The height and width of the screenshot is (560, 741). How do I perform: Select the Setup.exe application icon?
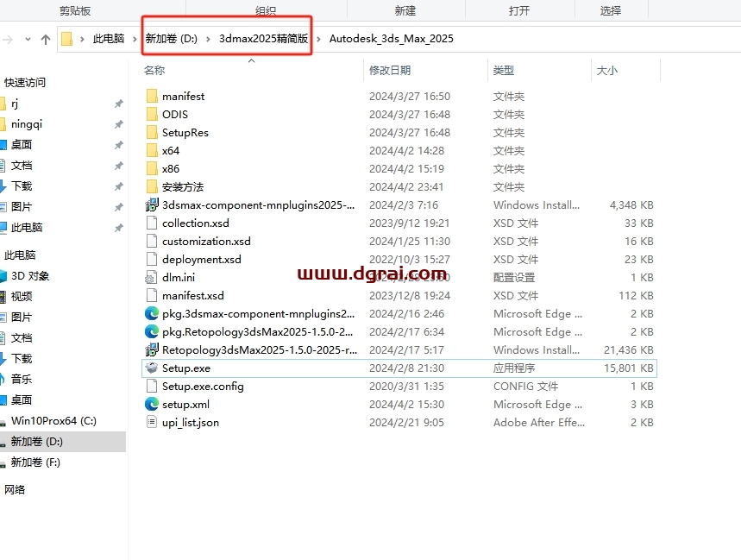pyautogui.click(x=152, y=368)
